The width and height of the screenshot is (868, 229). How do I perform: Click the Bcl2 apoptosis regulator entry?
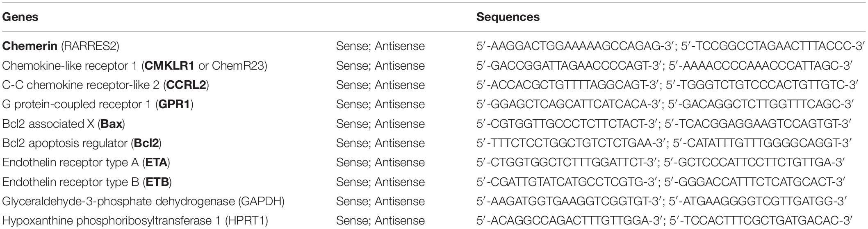(x=82, y=143)
